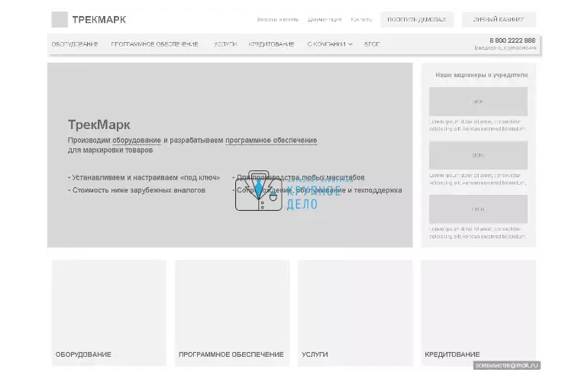Click the ТрекМарк hero heading
Image resolution: width=588 pixels, height=382 pixels.
99,125
